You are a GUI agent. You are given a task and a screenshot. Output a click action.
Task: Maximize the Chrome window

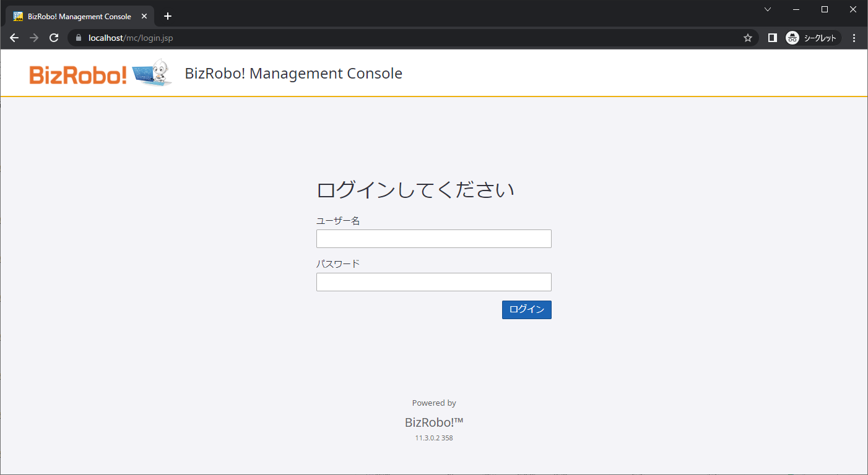[825, 9]
